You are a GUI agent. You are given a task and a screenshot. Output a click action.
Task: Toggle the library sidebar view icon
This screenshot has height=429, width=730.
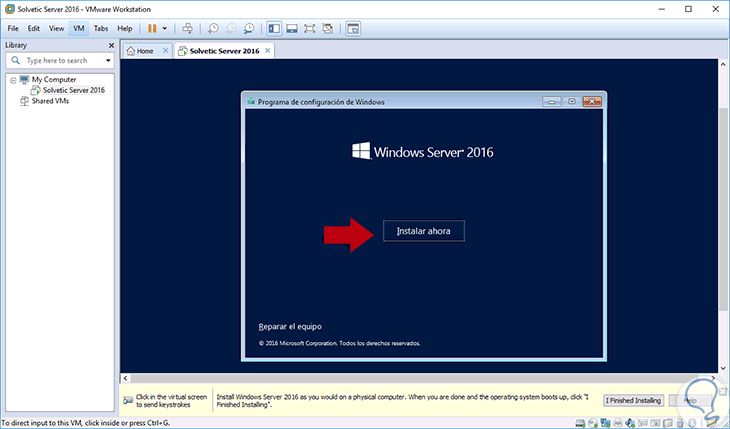274,28
